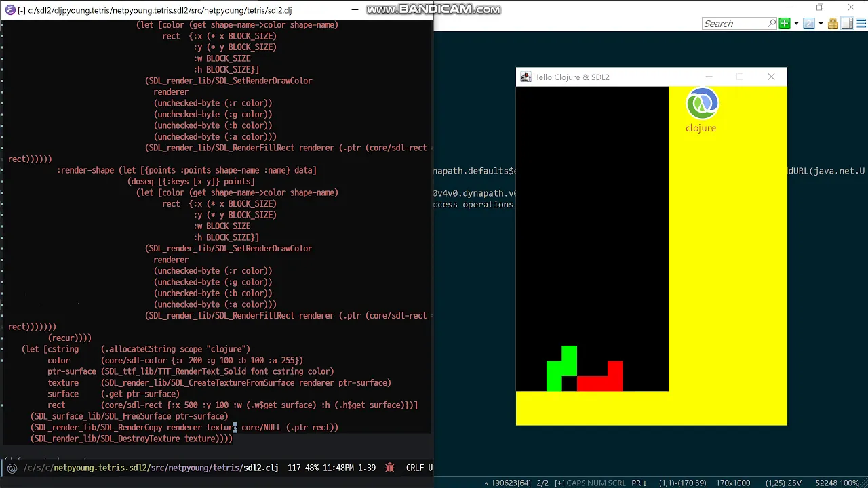Image resolution: width=868 pixels, height=488 pixels.
Task: Click the 'dURL(java.net.U' text in terminal
Action: click(x=827, y=171)
